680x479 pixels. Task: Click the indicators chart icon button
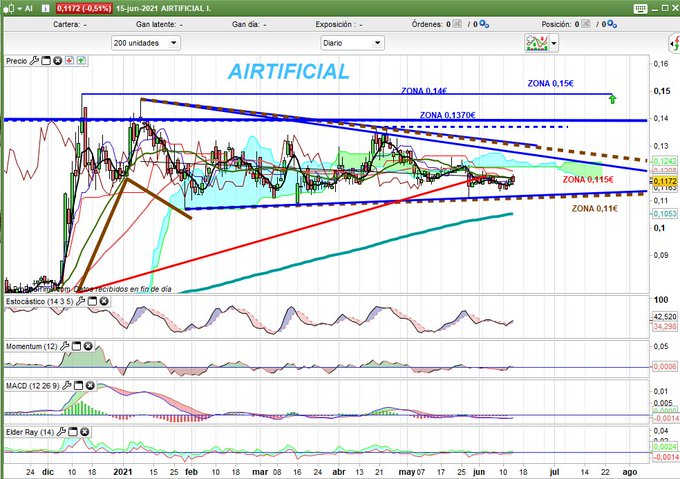click(537, 43)
